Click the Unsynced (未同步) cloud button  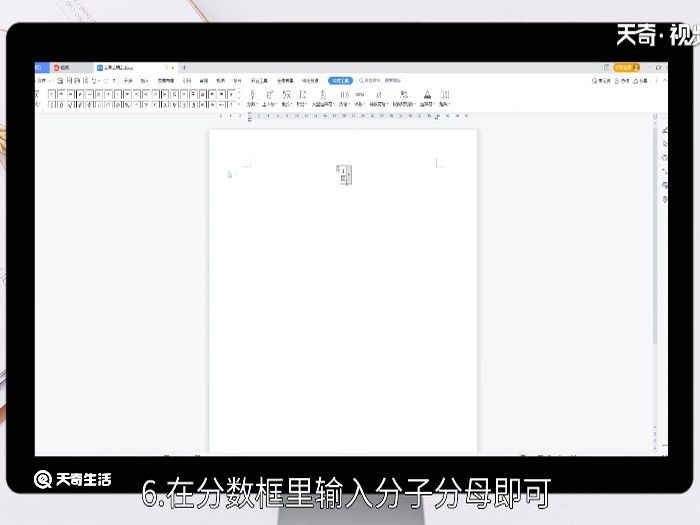[601, 81]
